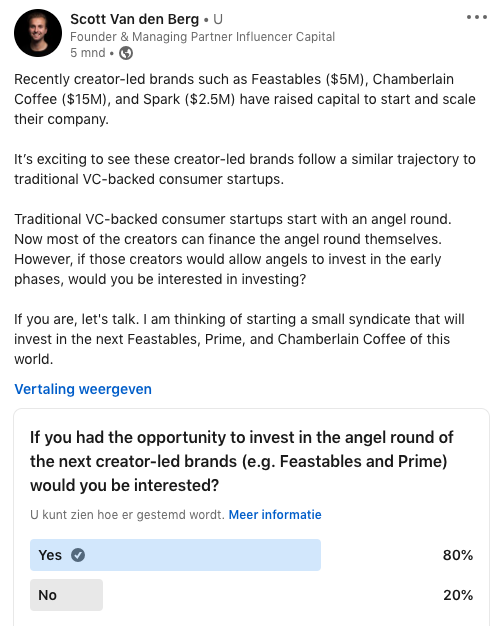This screenshot has width=502, height=626.
Task: Open Scott Van den Berg's profile photo
Action: pyautogui.click(x=38, y=33)
